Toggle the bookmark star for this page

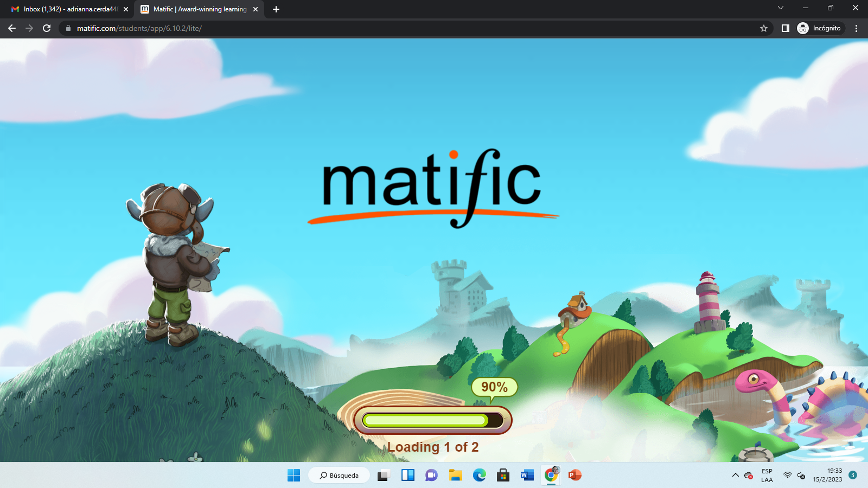tap(764, 28)
